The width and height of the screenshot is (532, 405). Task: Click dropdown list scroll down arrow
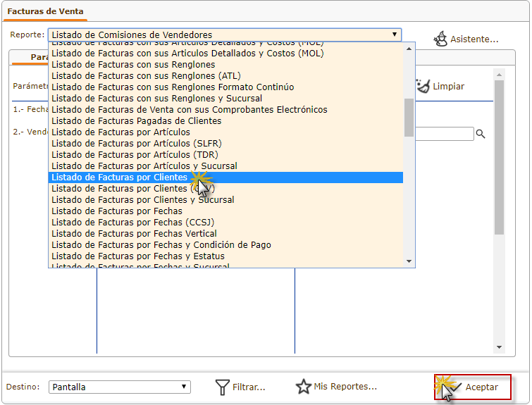tap(409, 261)
